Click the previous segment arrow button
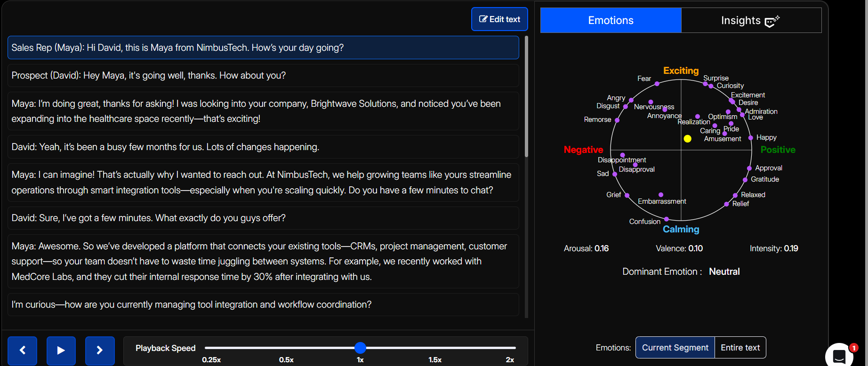 (x=22, y=350)
